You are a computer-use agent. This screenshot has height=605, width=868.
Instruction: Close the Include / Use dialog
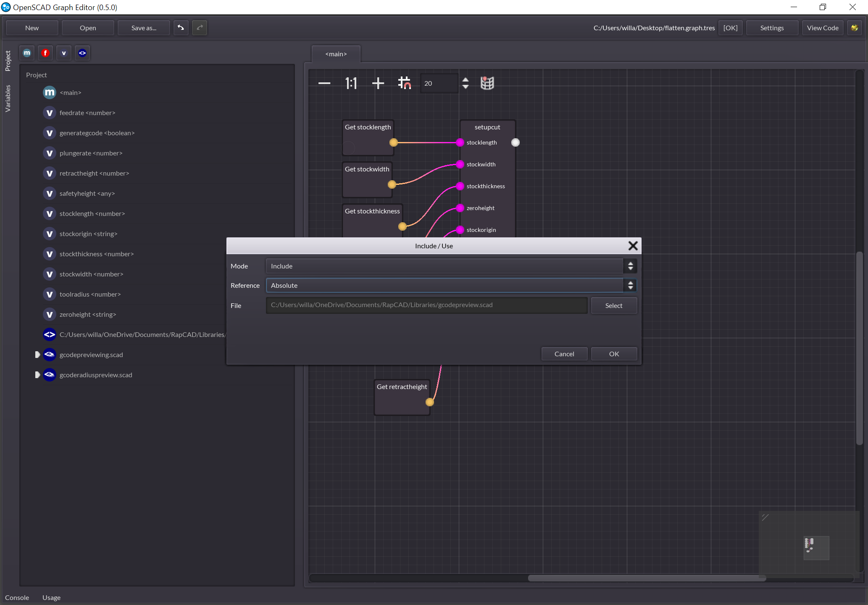pyautogui.click(x=633, y=246)
